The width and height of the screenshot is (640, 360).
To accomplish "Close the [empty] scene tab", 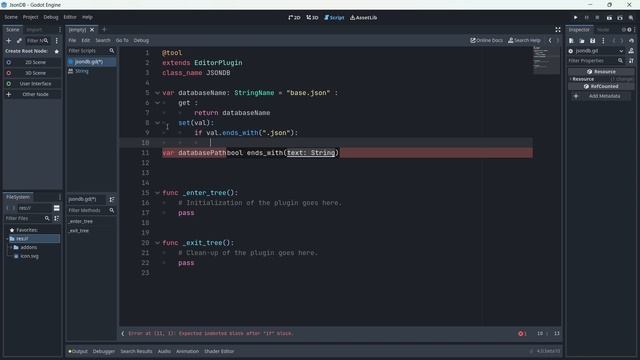I will point(92,29).
